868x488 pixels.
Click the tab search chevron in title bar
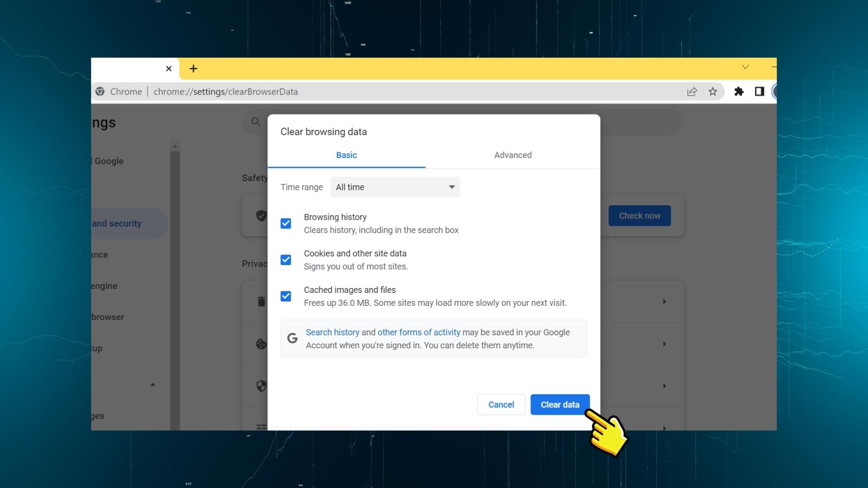click(745, 67)
